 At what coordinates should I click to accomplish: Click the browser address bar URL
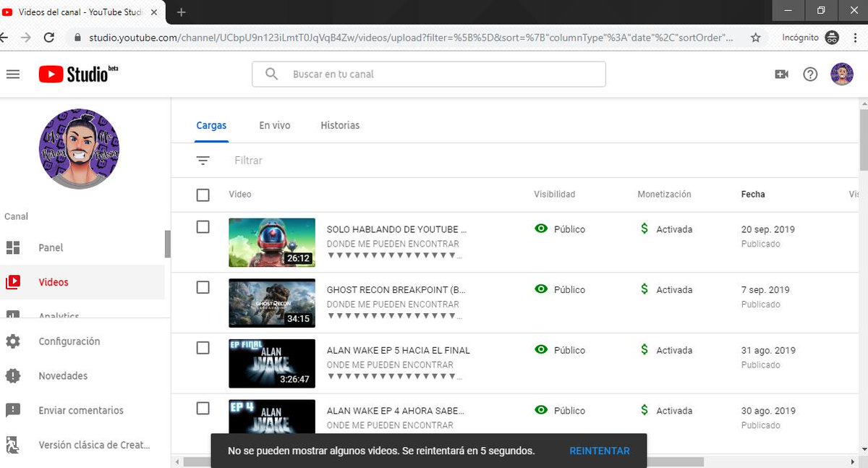411,38
